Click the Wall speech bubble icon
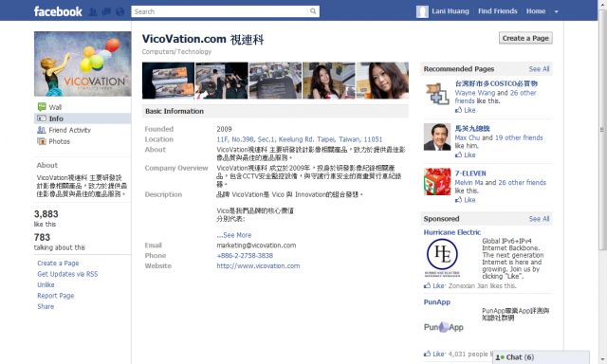Screen dimensions: 607x364 tap(42, 107)
